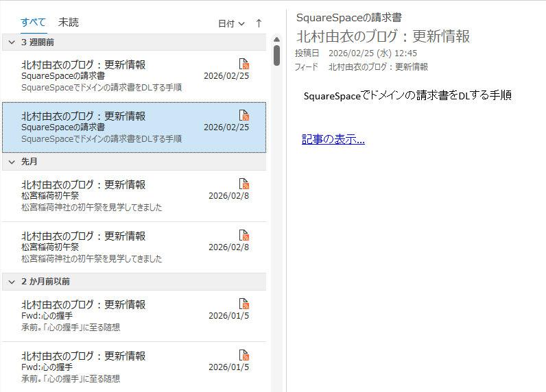
Task: Collapse the 3 週間前 group
Action: point(12,42)
